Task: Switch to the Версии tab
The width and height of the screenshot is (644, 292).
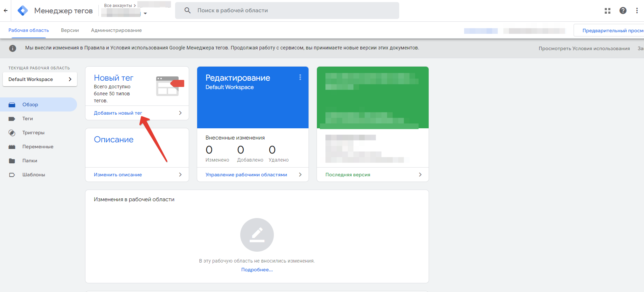Action: point(70,30)
